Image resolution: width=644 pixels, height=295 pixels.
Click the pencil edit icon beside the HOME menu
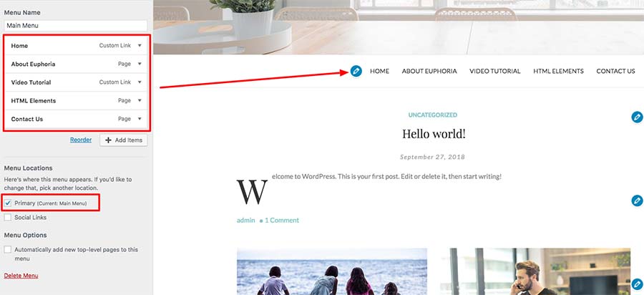[356, 71]
